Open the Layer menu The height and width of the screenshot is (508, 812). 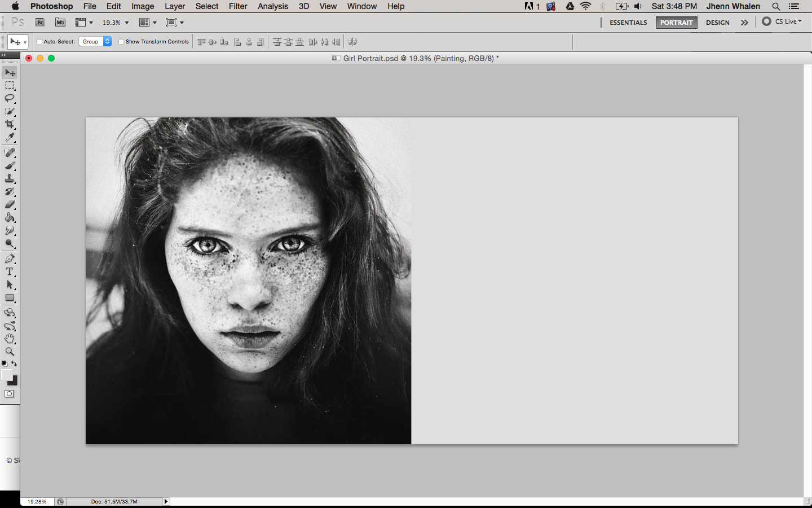click(175, 6)
